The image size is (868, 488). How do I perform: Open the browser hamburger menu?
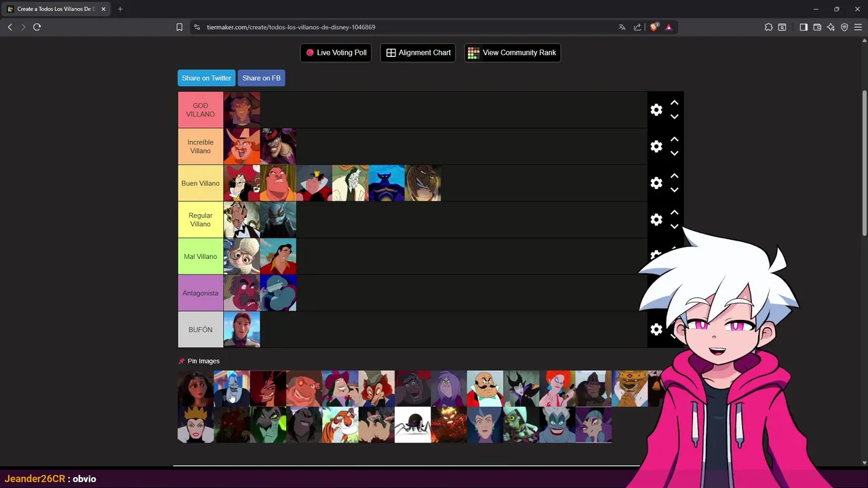pyautogui.click(x=858, y=27)
